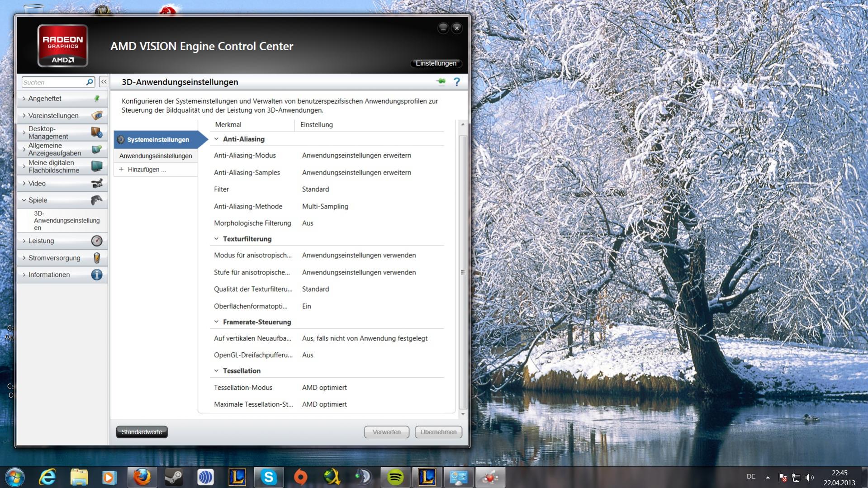Select the 'Maximale Tessellation-St...' label
The width and height of the screenshot is (868, 488).
coord(253,404)
